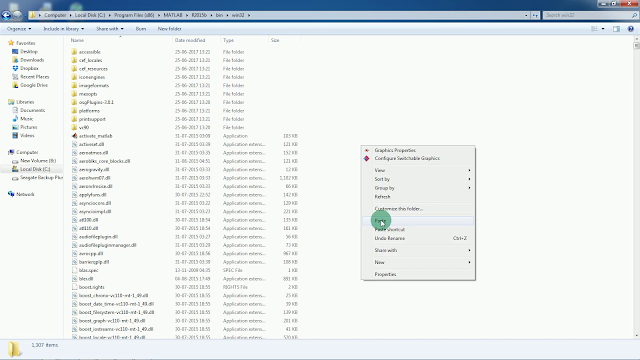Choose Customize this folder
640x360 pixels.
click(x=418, y=209)
